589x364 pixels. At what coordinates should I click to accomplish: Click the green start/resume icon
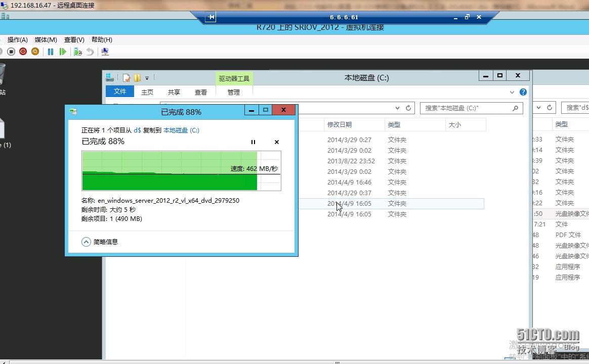(x=63, y=52)
